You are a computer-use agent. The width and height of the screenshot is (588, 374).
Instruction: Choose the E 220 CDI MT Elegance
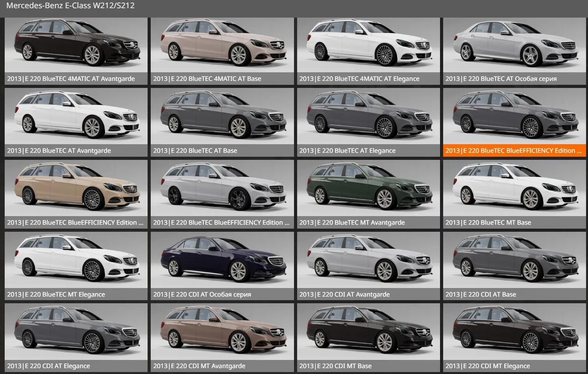pos(514,338)
